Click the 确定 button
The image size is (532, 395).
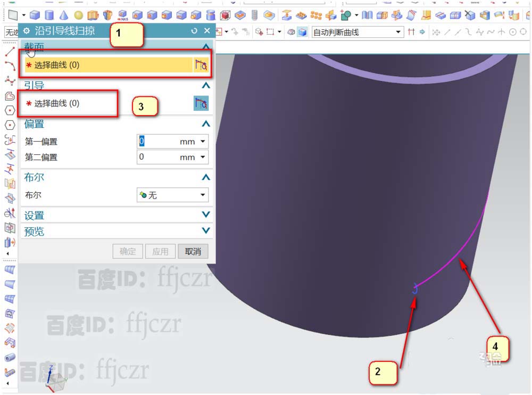click(x=128, y=251)
